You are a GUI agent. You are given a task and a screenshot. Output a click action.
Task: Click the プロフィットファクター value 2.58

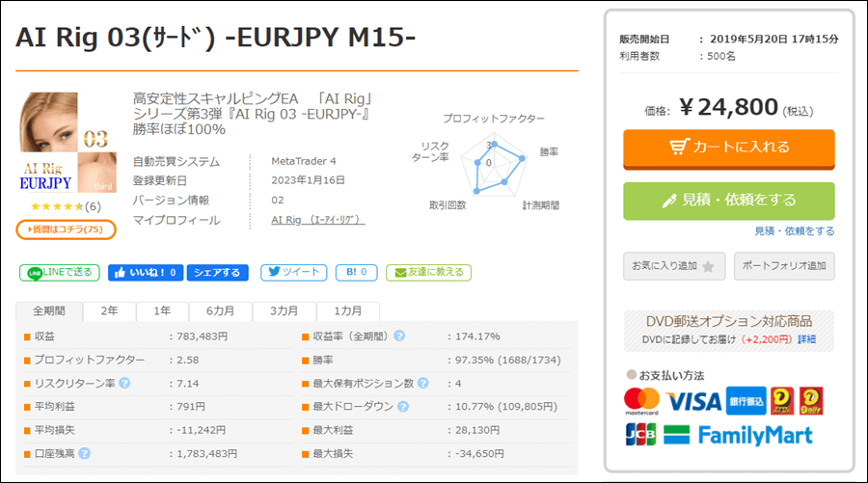point(188,361)
